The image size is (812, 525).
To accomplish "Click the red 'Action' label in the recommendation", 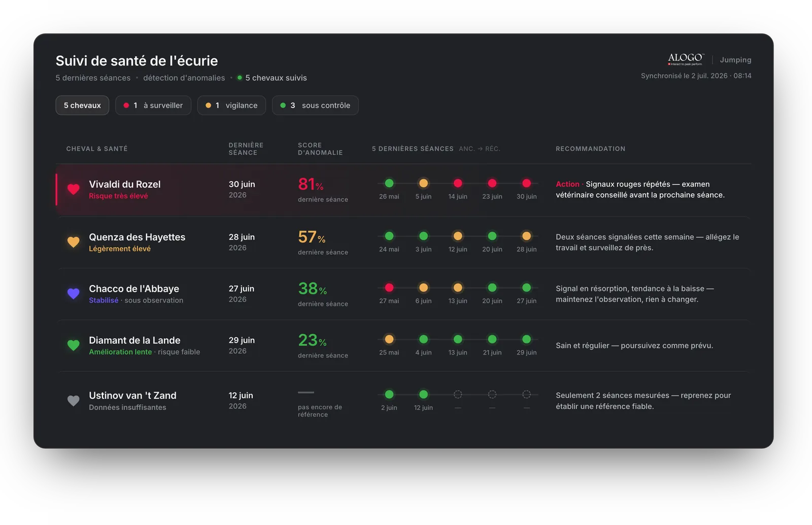I will tap(567, 184).
